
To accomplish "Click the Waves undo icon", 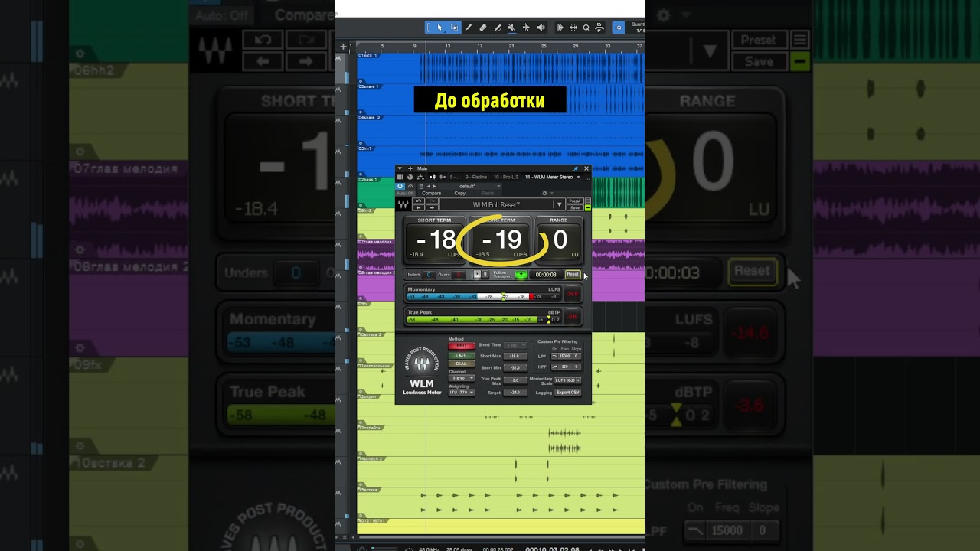I will click(x=418, y=201).
